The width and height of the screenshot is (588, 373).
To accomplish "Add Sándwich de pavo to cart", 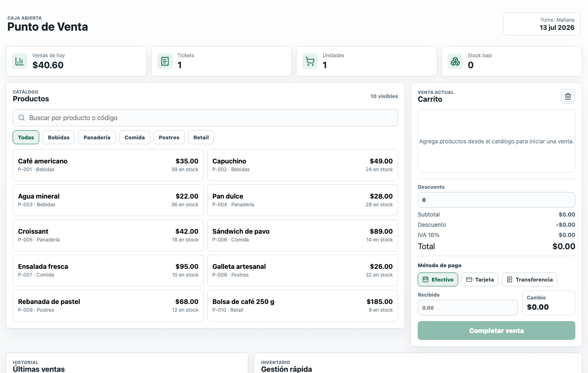I will pos(303,235).
